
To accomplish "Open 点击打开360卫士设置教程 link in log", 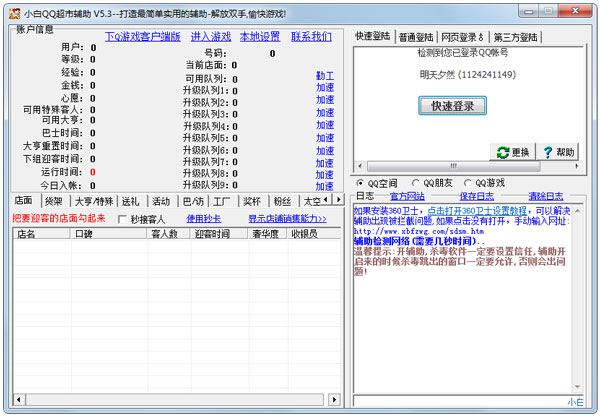I will click(477, 211).
